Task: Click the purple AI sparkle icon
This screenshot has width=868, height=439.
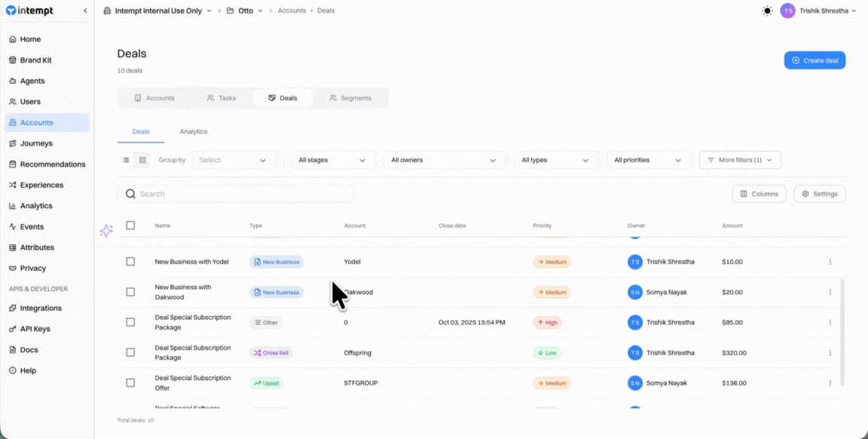Action: [106, 231]
